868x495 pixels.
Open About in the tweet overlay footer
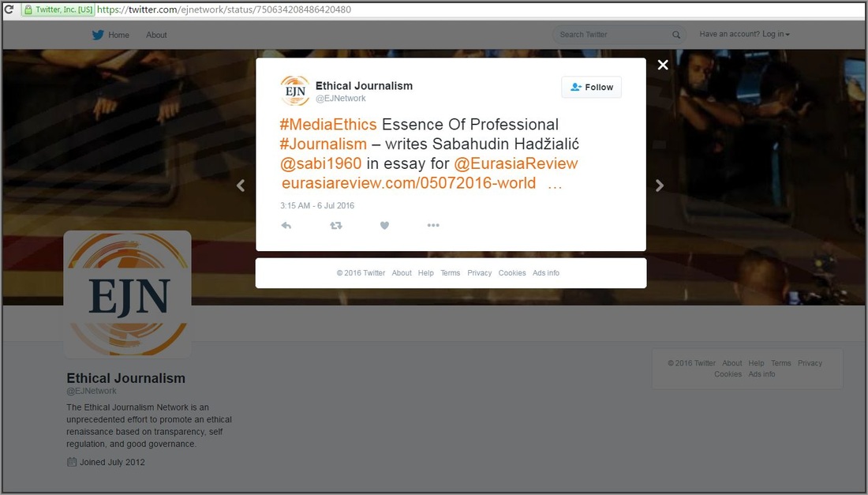(x=402, y=273)
